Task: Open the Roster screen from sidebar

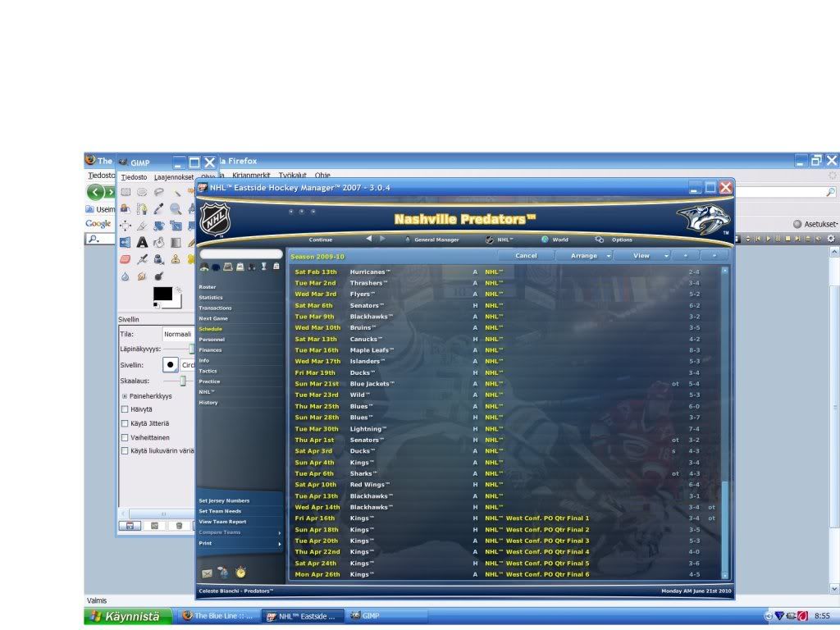Action: point(208,287)
